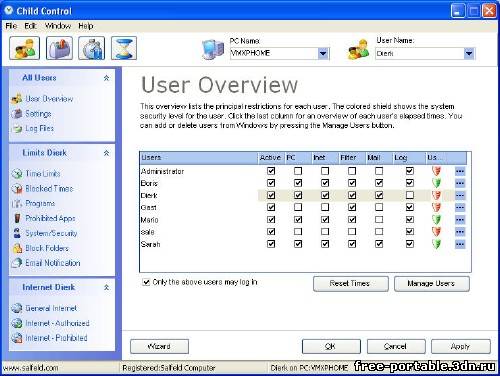
Task: Open the Window menu
Action: 58,26
